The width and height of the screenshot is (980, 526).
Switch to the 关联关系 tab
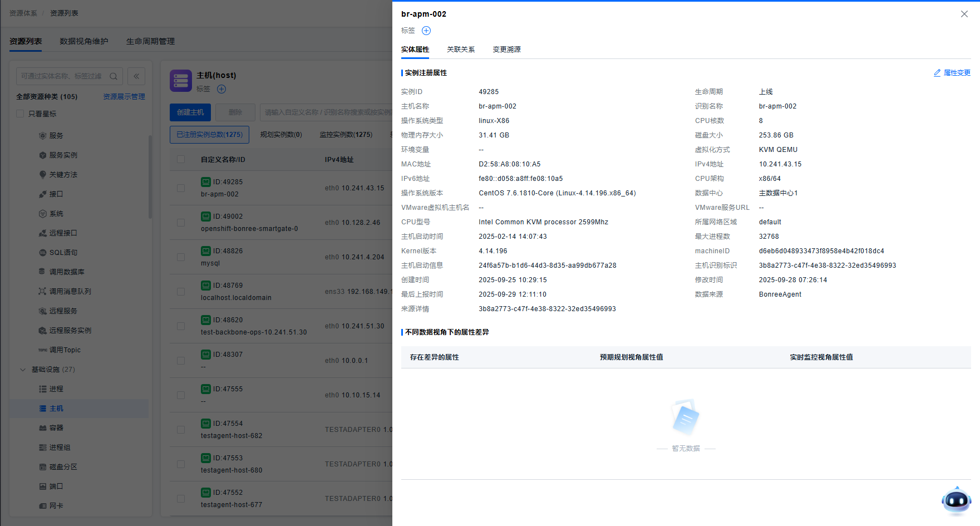(461, 50)
